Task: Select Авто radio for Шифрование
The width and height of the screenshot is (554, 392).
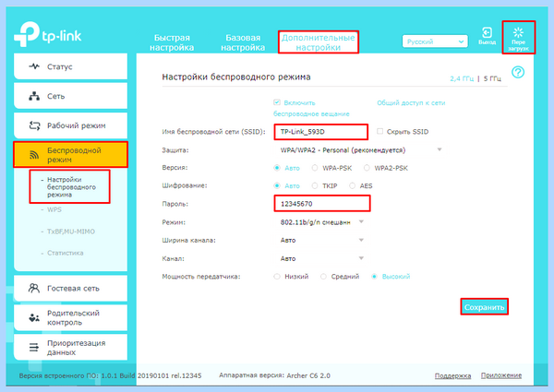Action: [277, 185]
